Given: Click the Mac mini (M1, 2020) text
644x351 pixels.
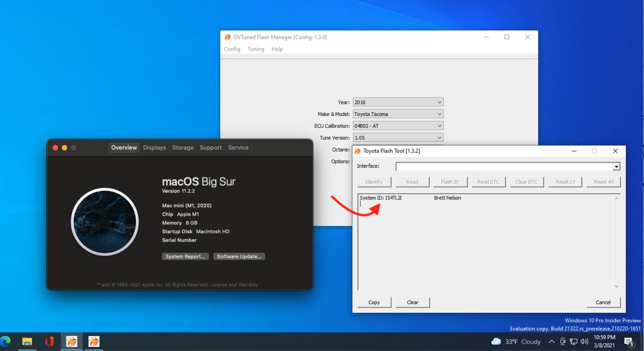Looking at the screenshot, I should pyautogui.click(x=186, y=205).
